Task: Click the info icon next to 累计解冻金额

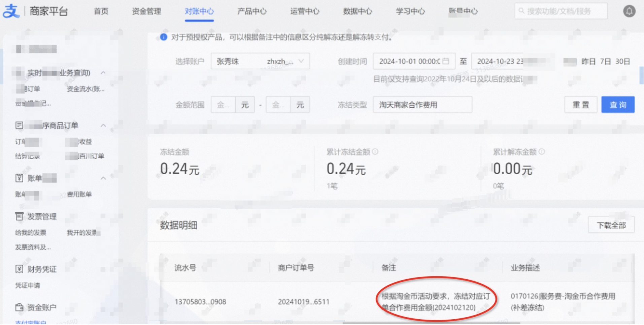Action: pos(542,152)
